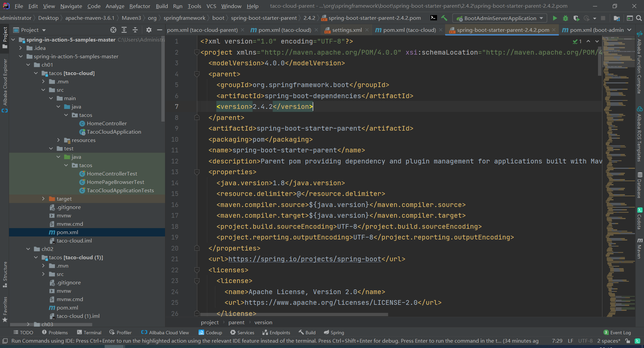This screenshot has width=644, height=348.
Task: Click the inspections checkmark indicator in editor
Action: (x=577, y=41)
